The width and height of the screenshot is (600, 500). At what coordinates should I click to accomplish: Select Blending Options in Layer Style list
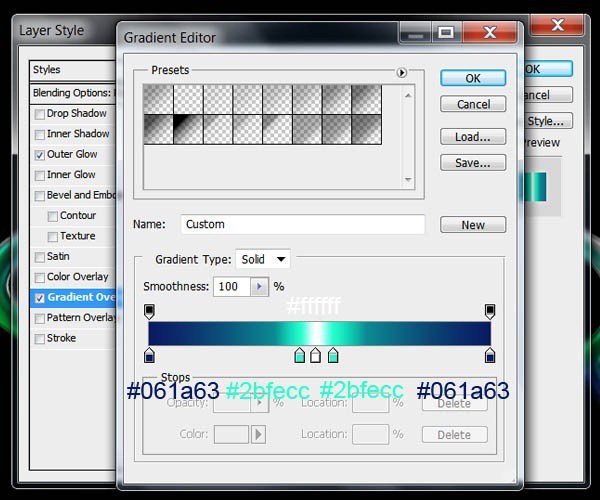73,93
